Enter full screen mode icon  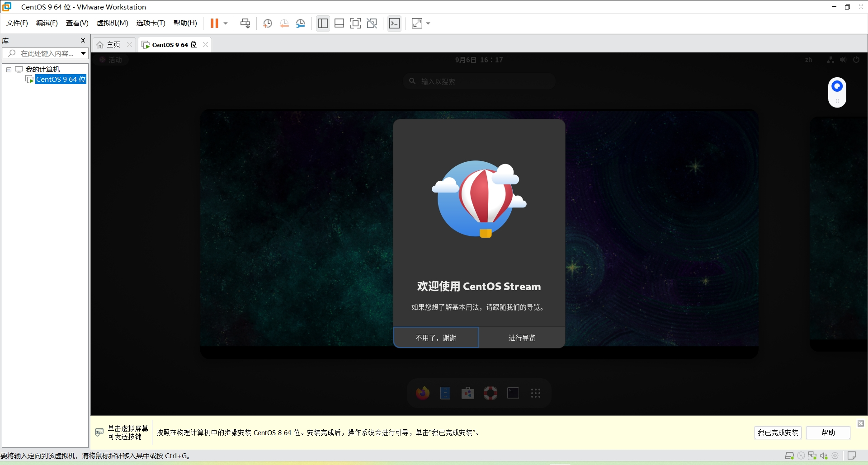356,23
